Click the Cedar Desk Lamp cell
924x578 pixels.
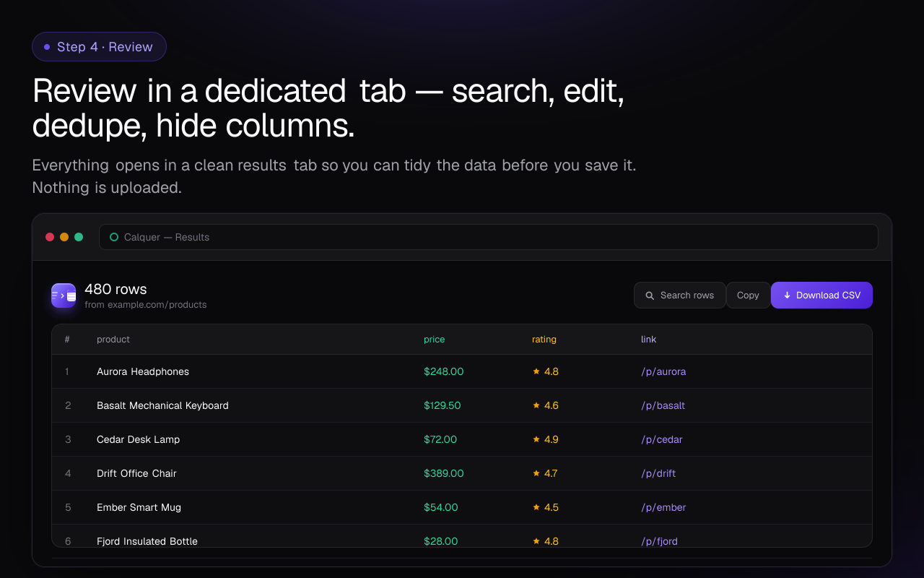138,439
